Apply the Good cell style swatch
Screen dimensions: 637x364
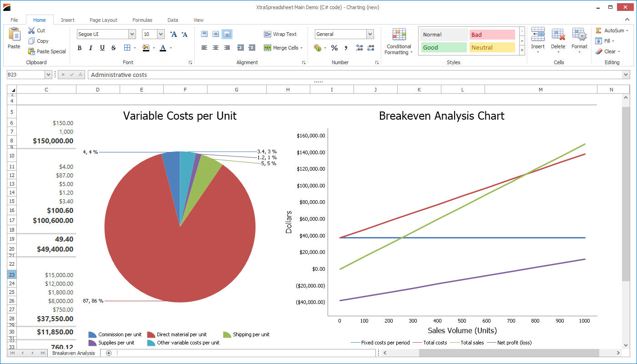(x=444, y=47)
